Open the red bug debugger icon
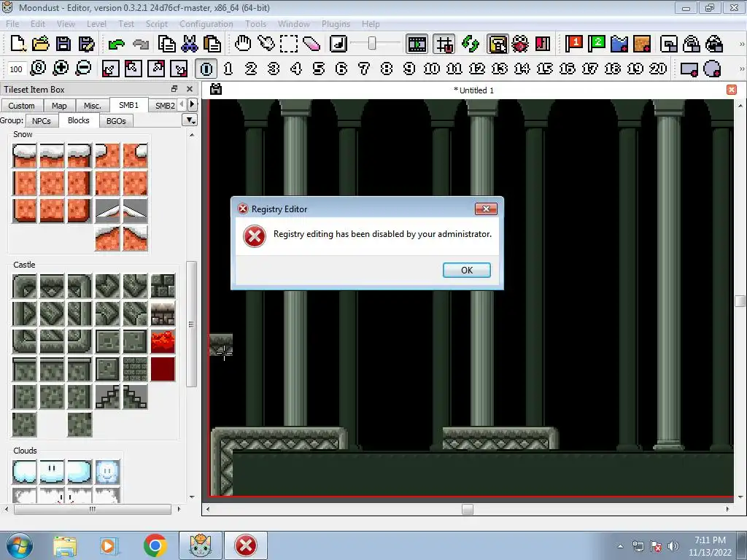This screenshot has width=747, height=560. click(520, 44)
